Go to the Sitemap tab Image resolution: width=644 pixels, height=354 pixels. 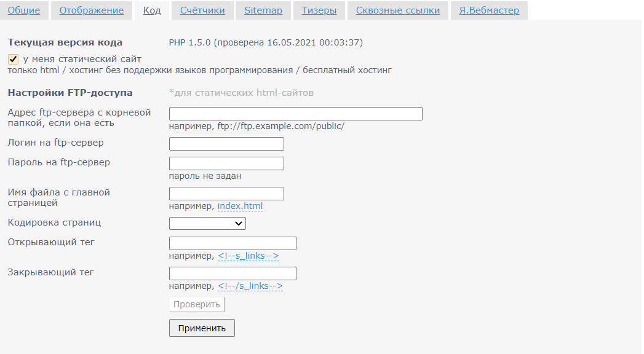click(263, 10)
